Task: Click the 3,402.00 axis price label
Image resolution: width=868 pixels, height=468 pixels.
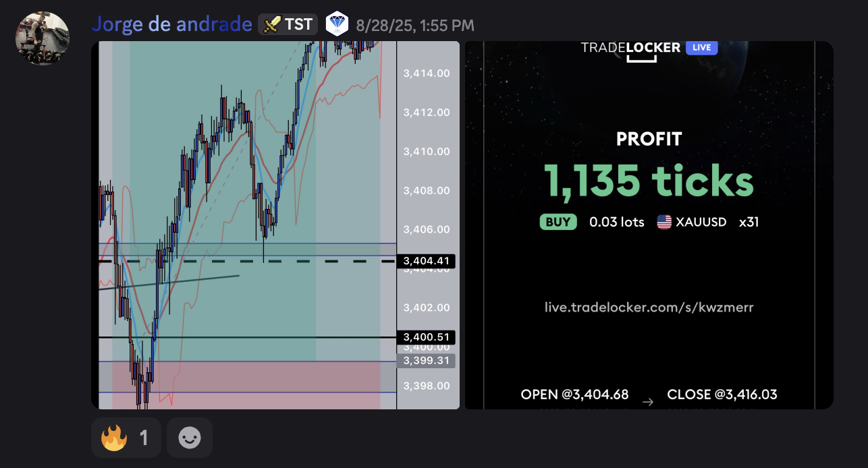Action: coord(427,308)
